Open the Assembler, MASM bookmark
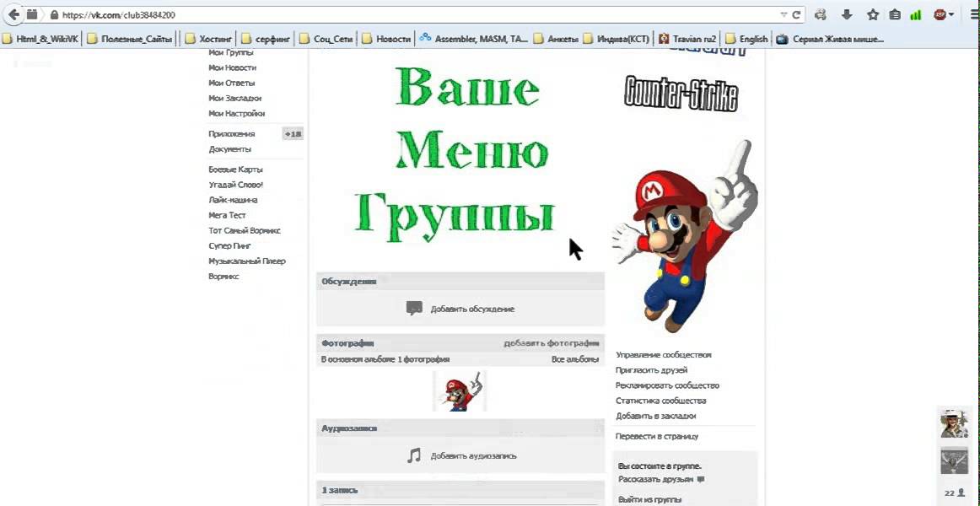The image size is (980, 506). point(474,39)
